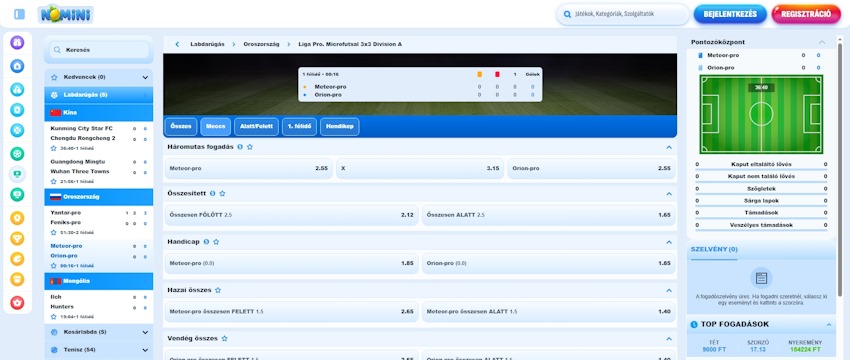Screen dimensions: 850x360
Task: Click the info icon next to Háromutas fogadás
Action: [x=240, y=147]
